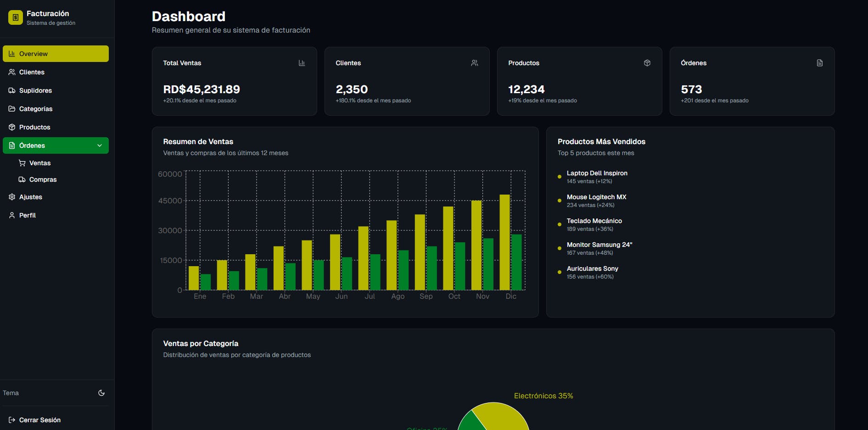868x430 pixels.
Task: Click the Cerrar Sesión logout icon
Action: (x=12, y=420)
